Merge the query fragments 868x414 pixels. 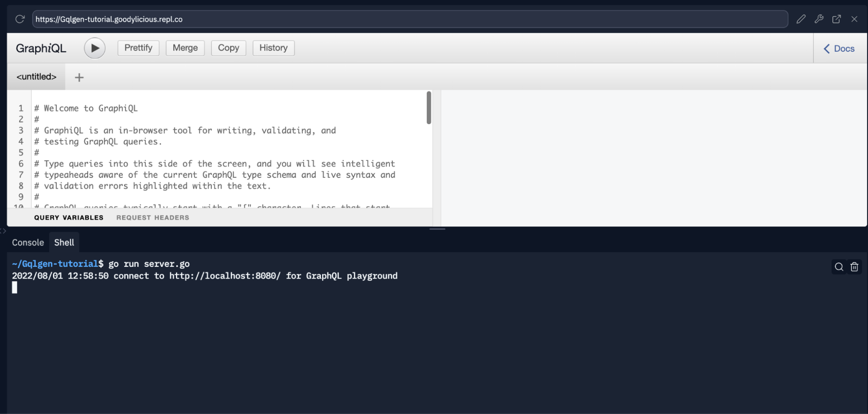coord(185,48)
